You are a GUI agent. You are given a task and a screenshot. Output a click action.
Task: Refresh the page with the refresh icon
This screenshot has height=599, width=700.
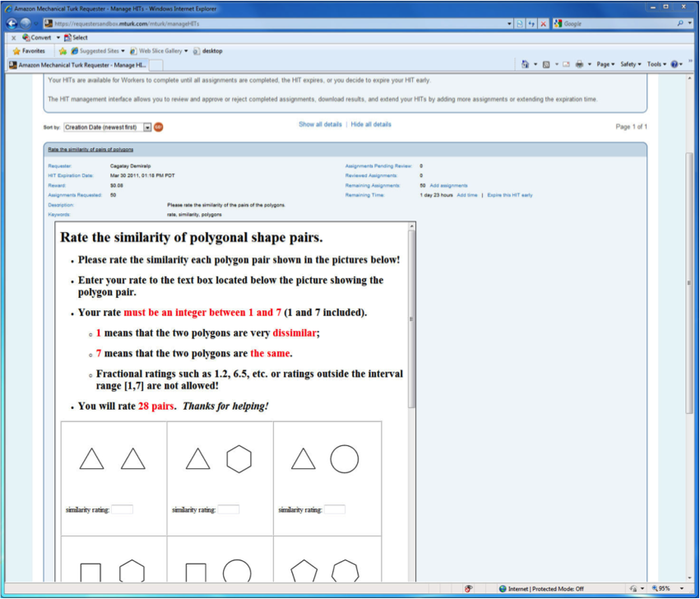(x=531, y=24)
